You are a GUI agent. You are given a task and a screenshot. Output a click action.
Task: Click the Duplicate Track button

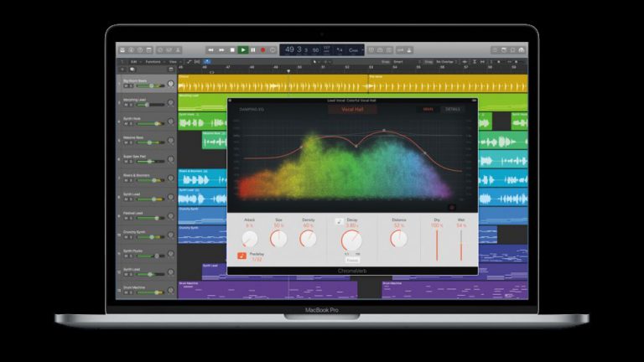coord(132,70)
